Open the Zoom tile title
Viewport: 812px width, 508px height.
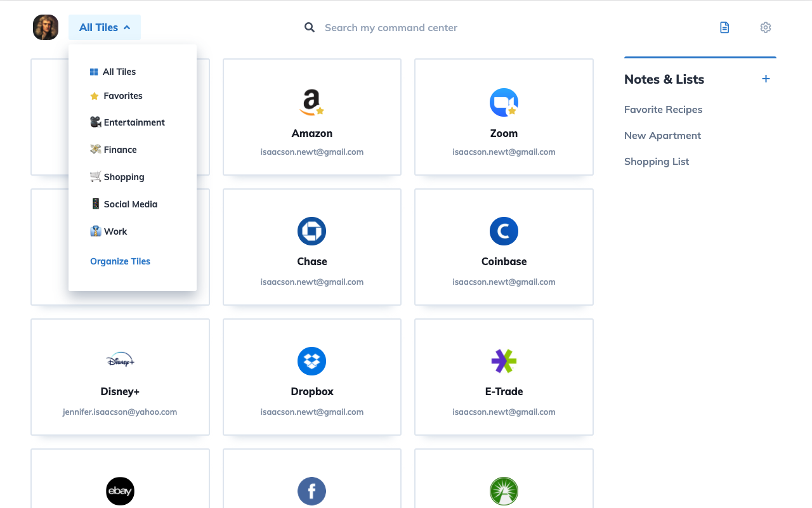click(x=504, y=133)
